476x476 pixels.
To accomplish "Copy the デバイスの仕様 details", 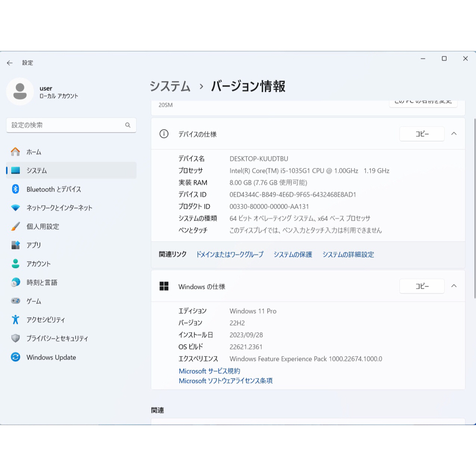I will point(422,134).
